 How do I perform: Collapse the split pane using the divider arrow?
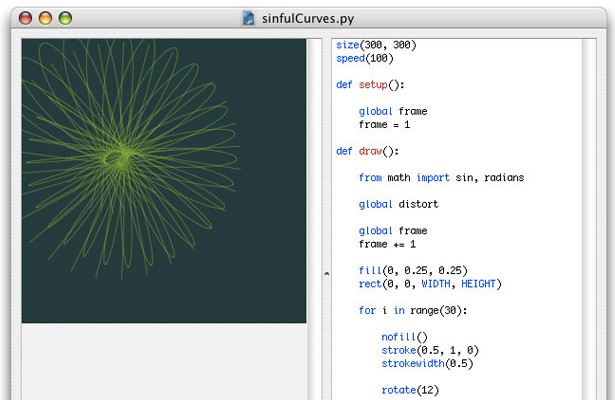(x=326, y=271)
